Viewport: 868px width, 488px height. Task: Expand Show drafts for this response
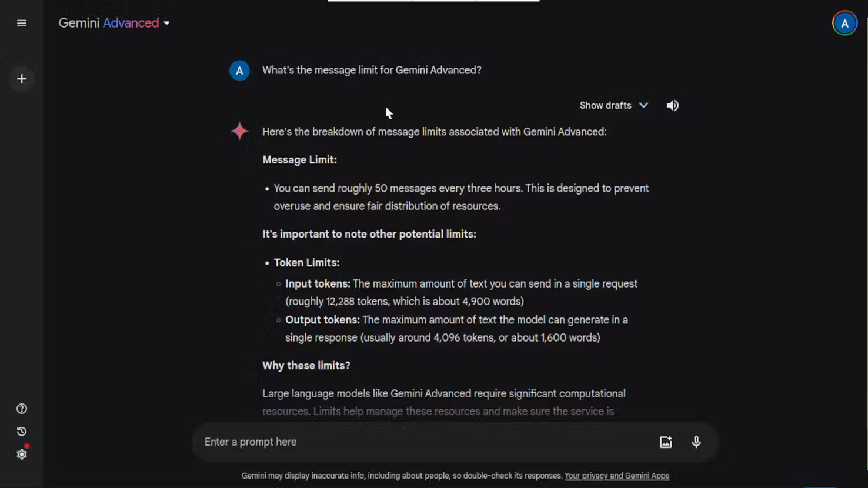point(613,105)
